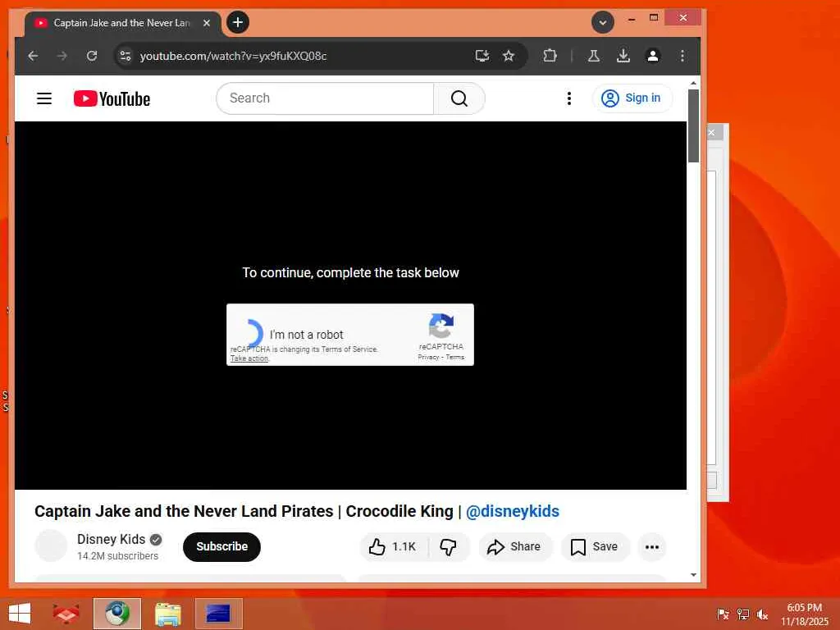Viewport: 840px width, 630px height.
Task: Open Action Center flag tray icon
Action: pos(723,614)
